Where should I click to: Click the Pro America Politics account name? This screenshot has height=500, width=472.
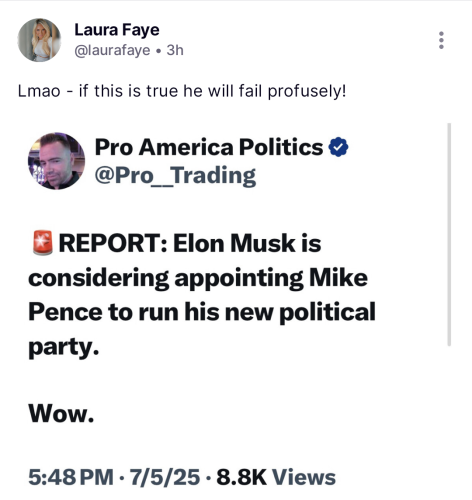point(209,147)
